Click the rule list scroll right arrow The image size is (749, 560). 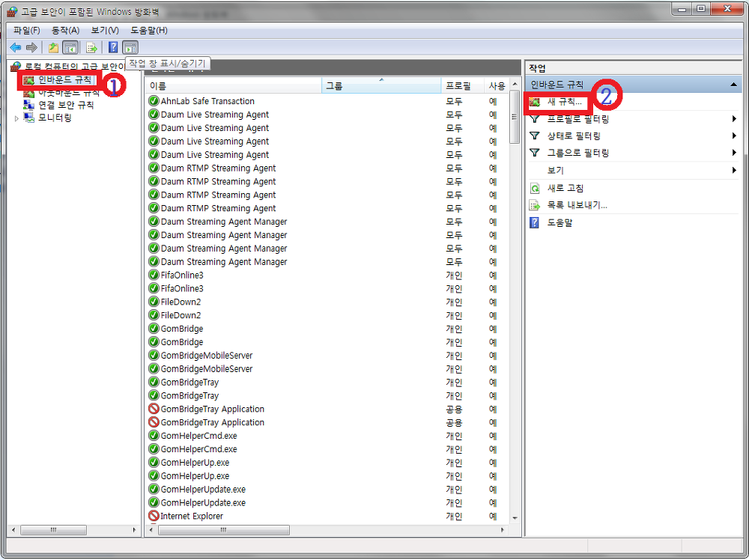502,530
